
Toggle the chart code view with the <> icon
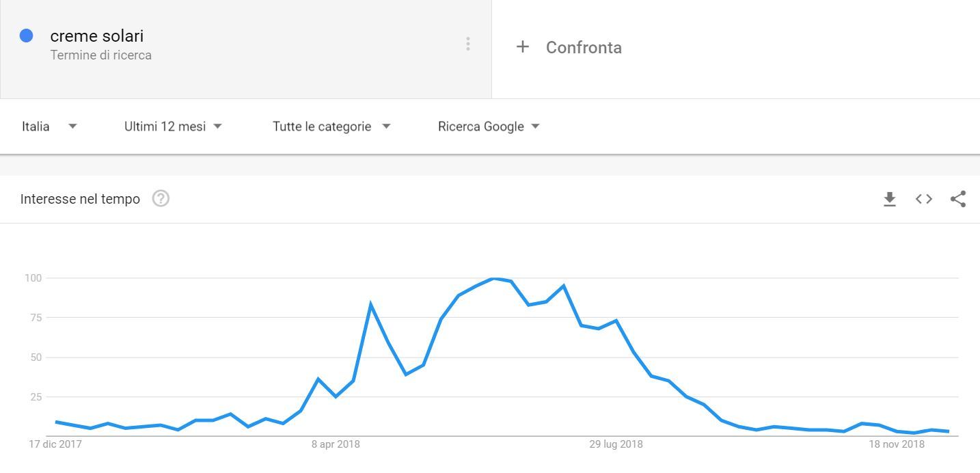[923, 199]
